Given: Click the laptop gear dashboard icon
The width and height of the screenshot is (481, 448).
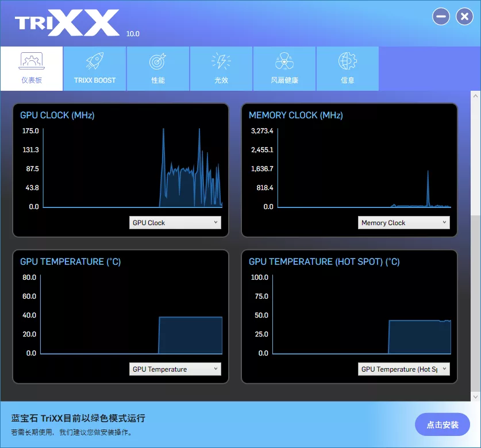Looking at the screenshot, I should (32, 61).
